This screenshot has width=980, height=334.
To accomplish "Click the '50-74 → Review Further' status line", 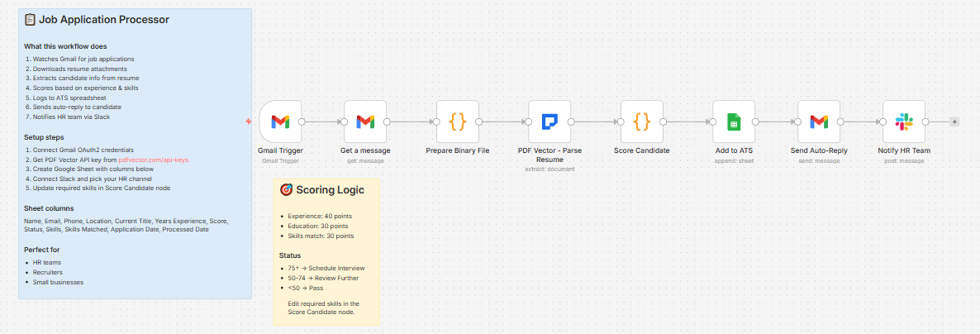I will (323, 278).
